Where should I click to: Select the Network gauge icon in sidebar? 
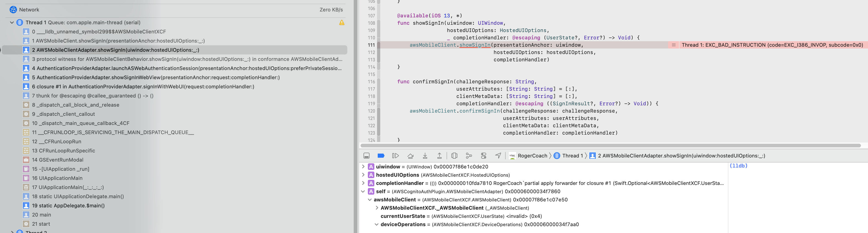coord(13,9)
